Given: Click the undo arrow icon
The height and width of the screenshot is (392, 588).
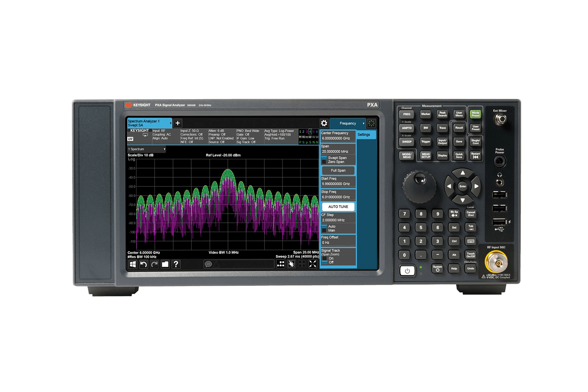Looking at the screenshot, I should pos(144,264).
